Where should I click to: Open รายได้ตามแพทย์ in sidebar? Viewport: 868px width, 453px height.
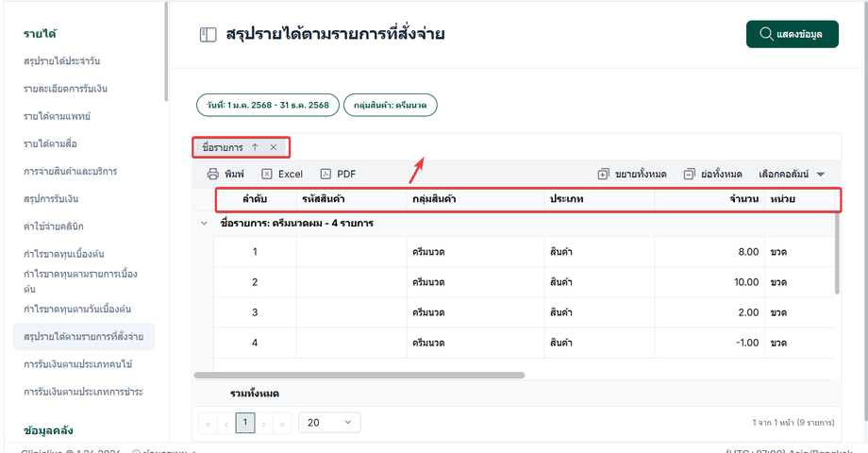[x=57, y=116]
